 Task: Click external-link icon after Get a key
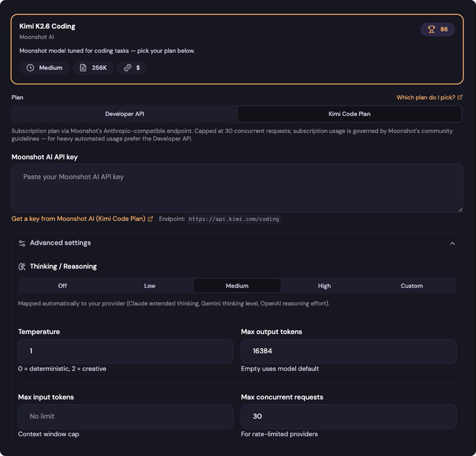(x=150, y=219)
